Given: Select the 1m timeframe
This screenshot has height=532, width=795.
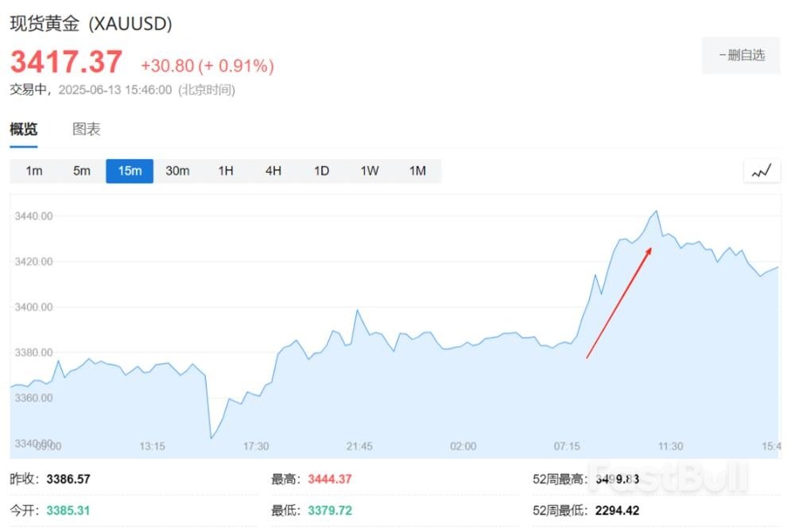Looking at the screenshot, I should 34,171.
